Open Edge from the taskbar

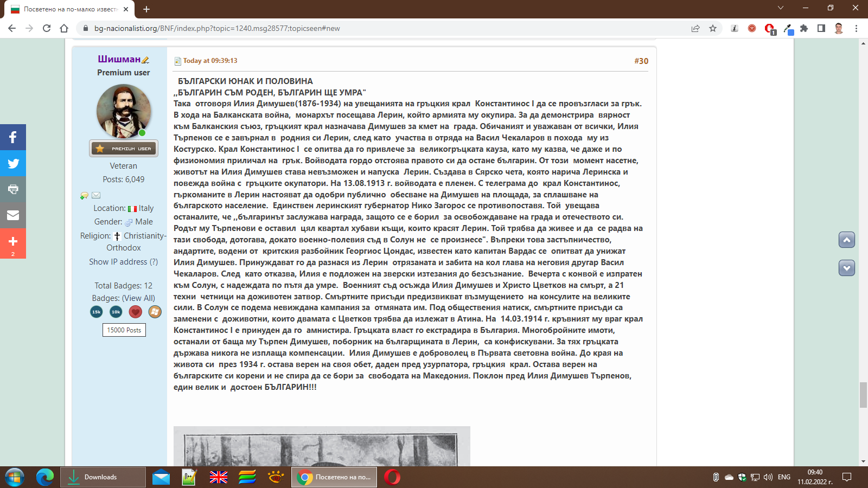(x=45, y=477)
